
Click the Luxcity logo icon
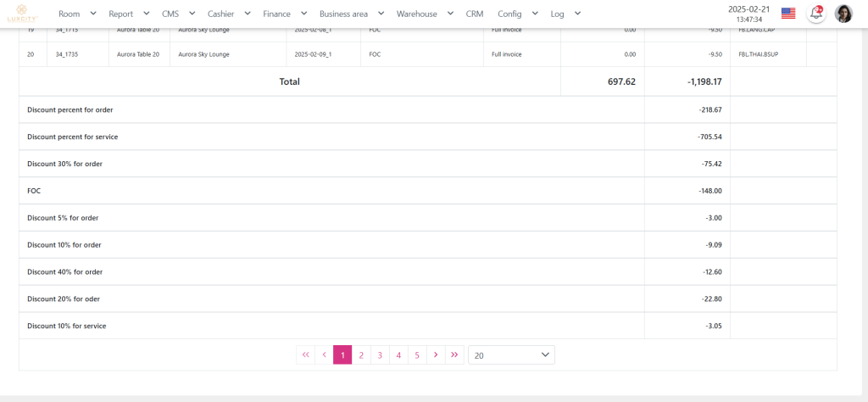(21, 13)
